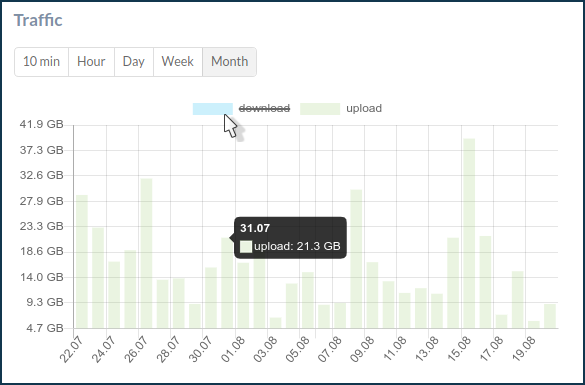This screenshot has height=385, width=585.
Task: Hide the upload series via its label
Action: coord(364,109)
